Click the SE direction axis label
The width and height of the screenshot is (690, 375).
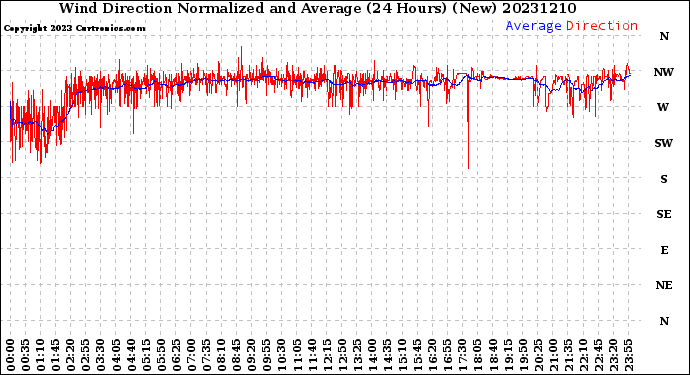(x=664, y=214)
